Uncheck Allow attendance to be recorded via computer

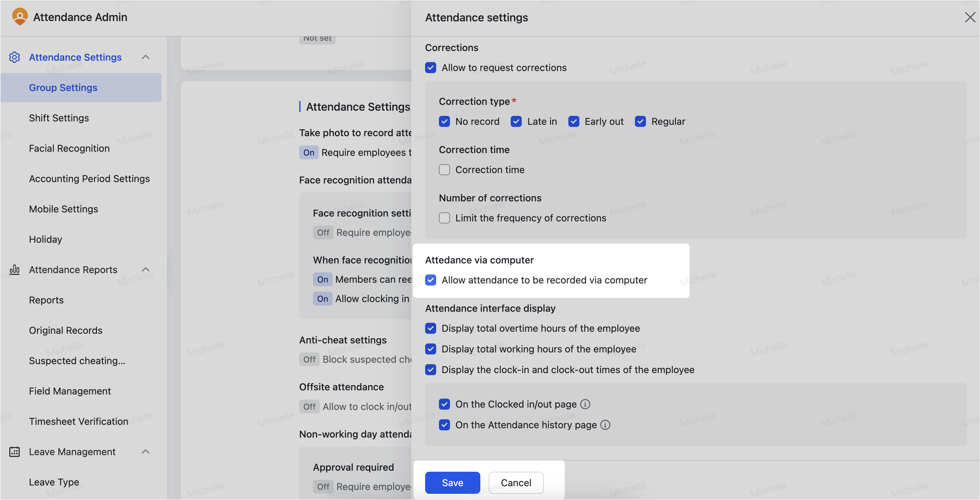point(430,280)
